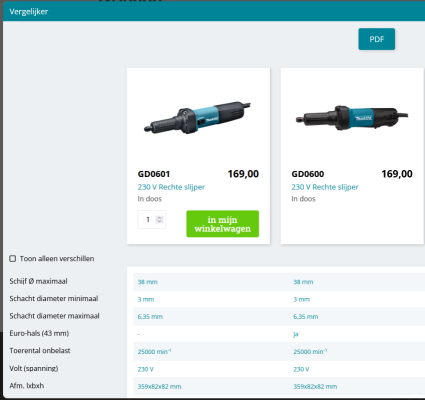Screen dimensions: 425x400
Task: Click the 'In doos' text under GD0600
Action: pyautogui.click(x=303, y=199)
